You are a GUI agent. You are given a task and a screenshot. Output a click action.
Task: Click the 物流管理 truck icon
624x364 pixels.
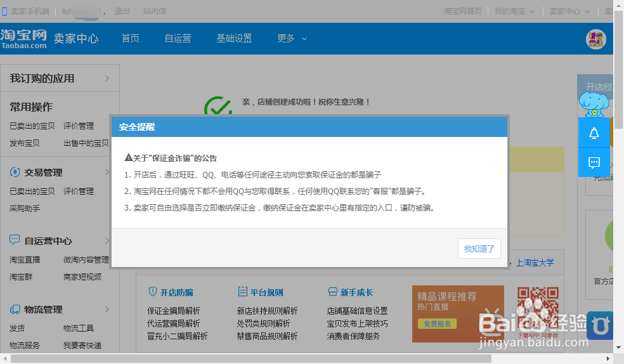(15, 309)
